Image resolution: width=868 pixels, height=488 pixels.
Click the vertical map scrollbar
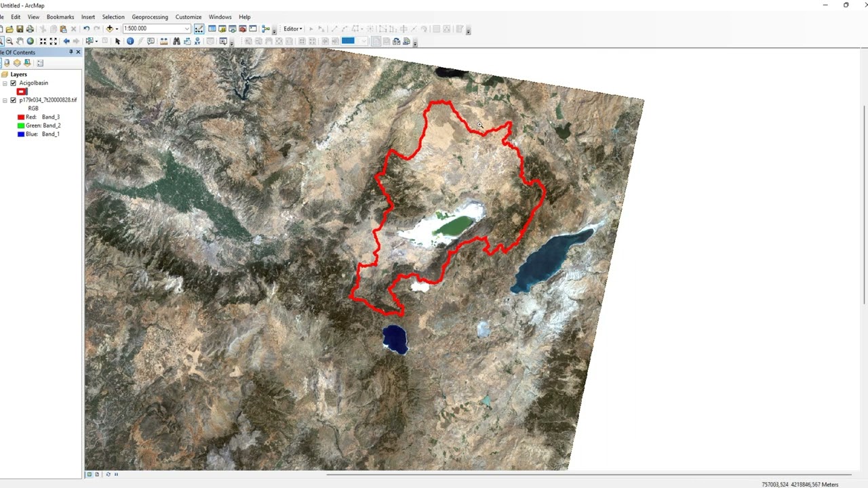coord(864,203)
